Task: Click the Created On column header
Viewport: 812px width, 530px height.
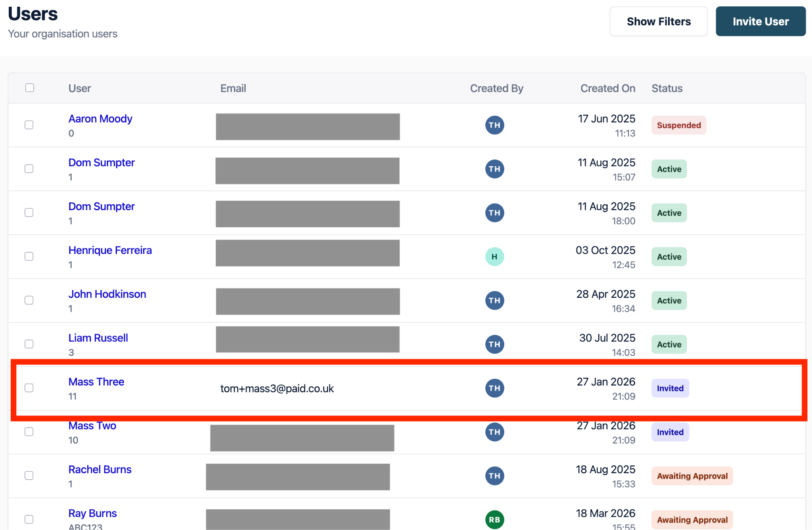Action: [x=607, y=88]
